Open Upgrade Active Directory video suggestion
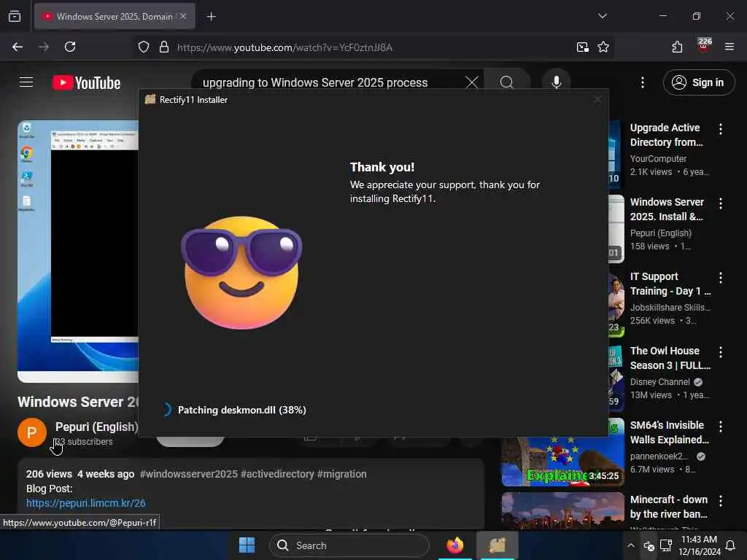The image size is (747, 560). click(x=666, y=135)
